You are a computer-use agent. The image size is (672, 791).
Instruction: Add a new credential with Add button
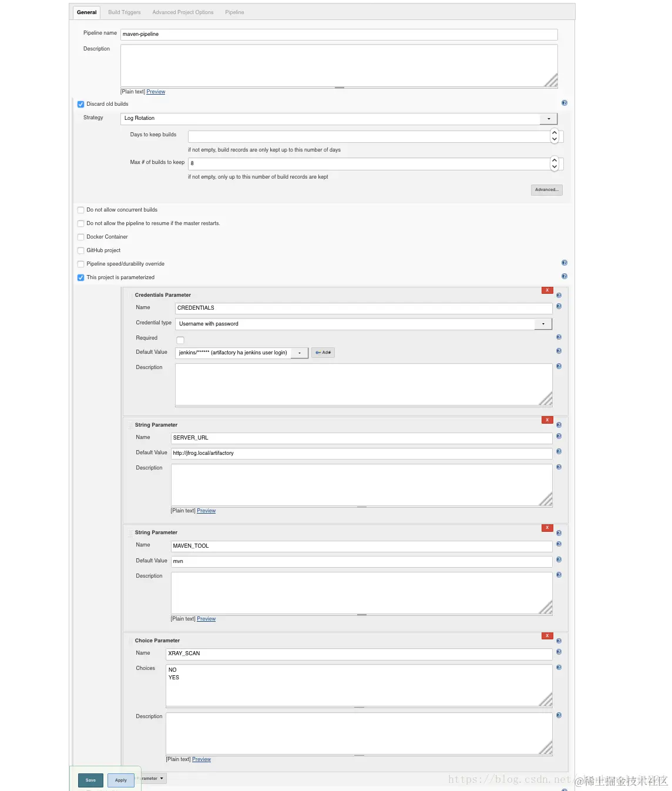click(323, 353)
